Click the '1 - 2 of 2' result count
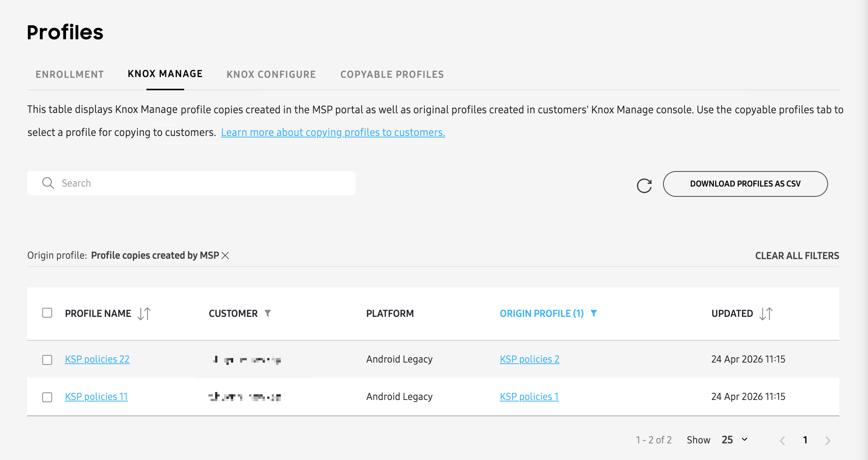Screen dimensions: 868x460 tap(654, 440)
